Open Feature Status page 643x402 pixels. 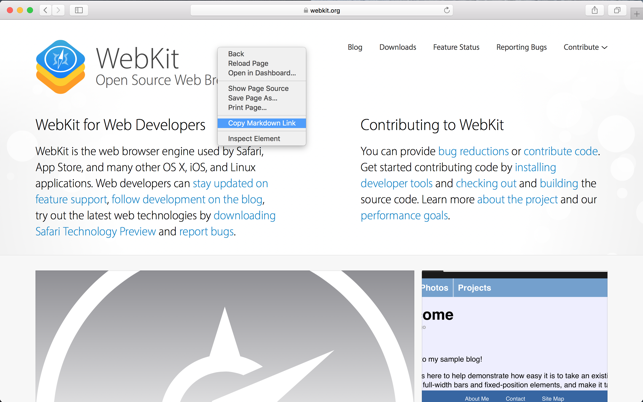click(x=456, y=47)
